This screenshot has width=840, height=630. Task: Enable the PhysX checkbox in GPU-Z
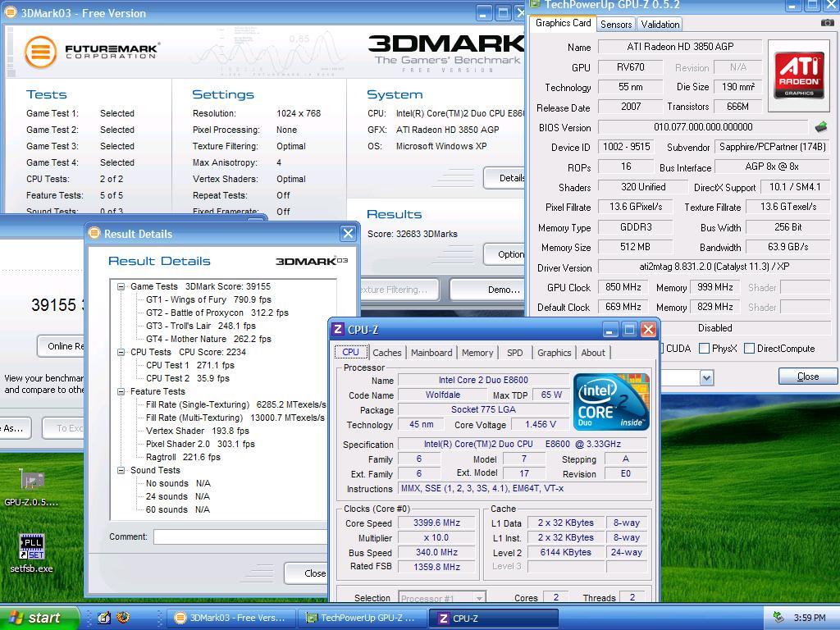point(705,348)
